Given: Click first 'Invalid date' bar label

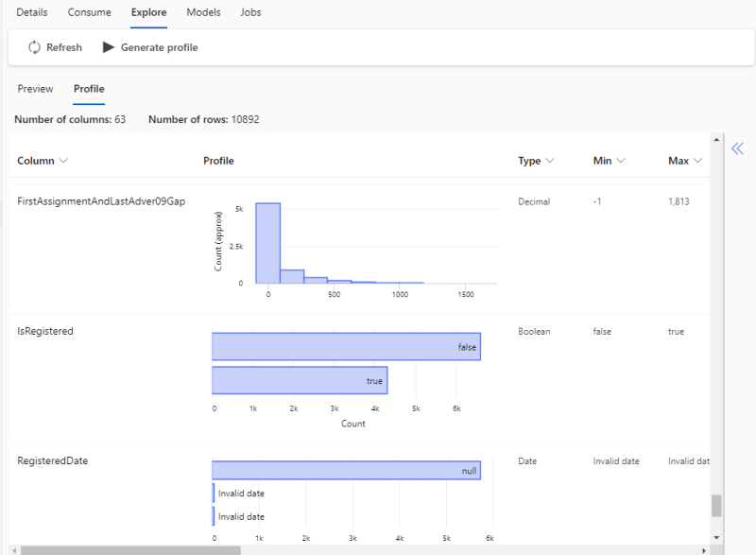Looking at the screenshot, I should 241,494.
